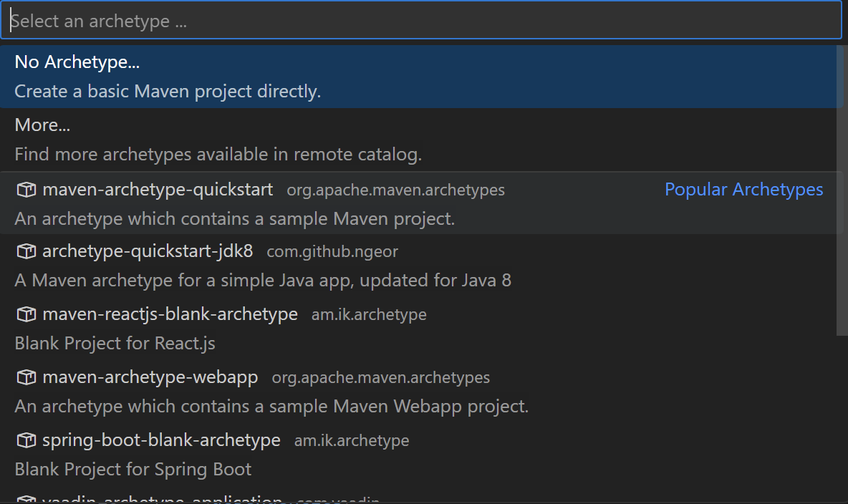848x504 pixels.
Task: Click 'org.apache.maven.archetypes' next to maven-archetype-webapp
Action: 381,377
